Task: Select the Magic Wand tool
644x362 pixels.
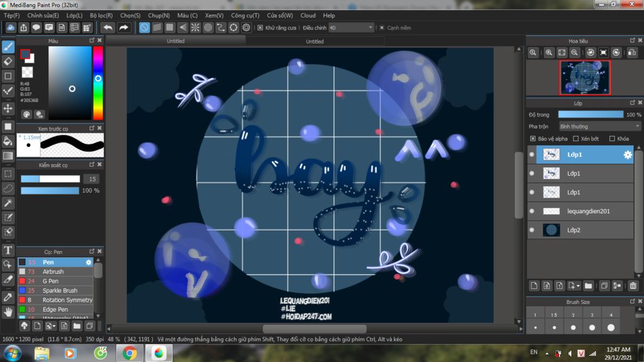Action: [8, 203]
